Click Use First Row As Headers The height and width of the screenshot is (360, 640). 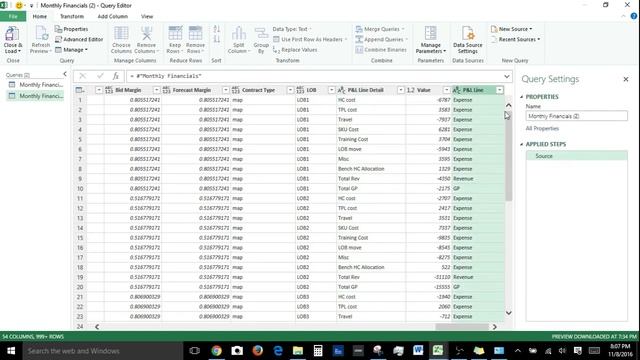point(310,40)
